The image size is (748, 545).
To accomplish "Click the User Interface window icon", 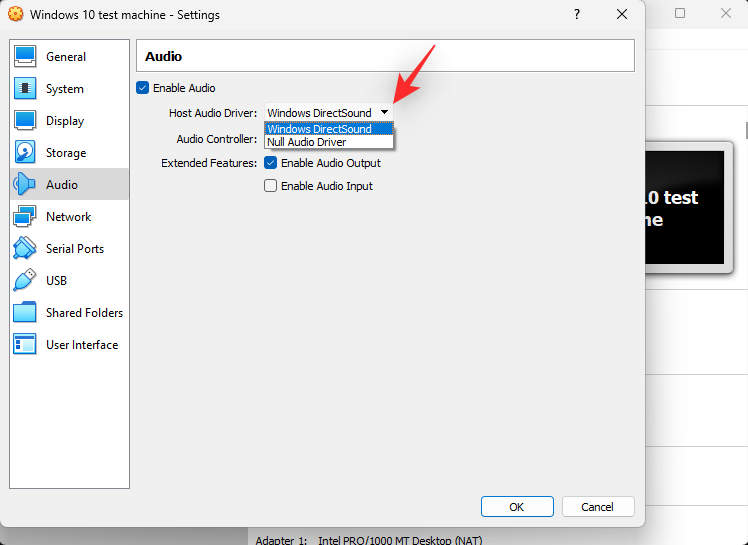I will click(x=25, y=344).
